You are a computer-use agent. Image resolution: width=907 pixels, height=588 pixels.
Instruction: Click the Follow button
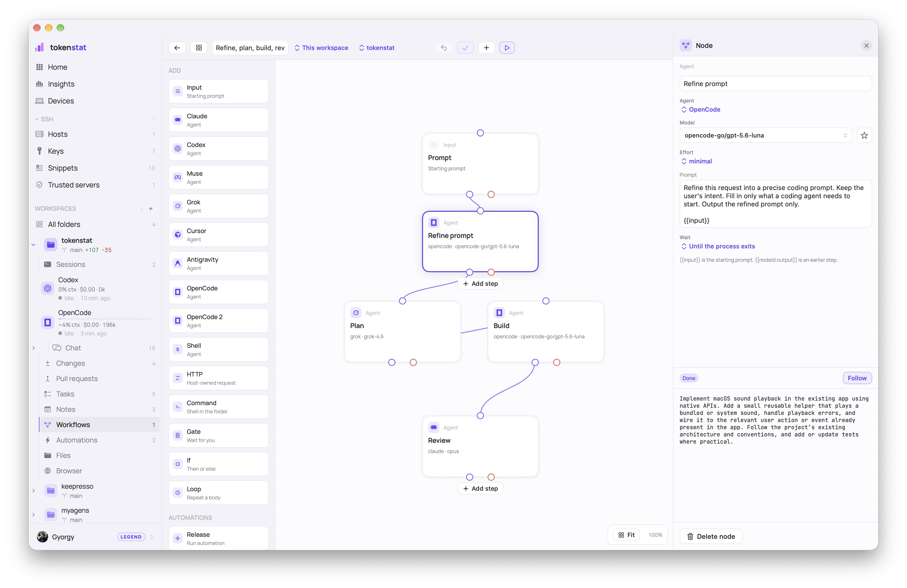tap(857, 378)
